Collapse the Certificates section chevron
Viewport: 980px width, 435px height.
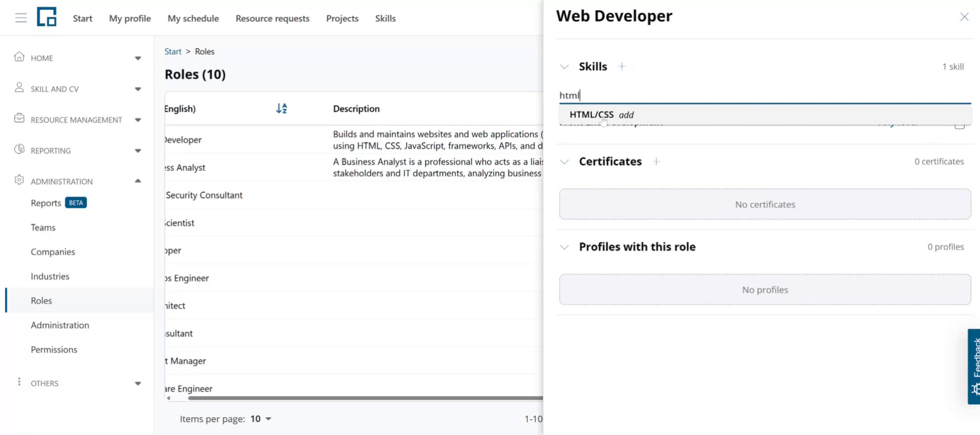(565, 162)
